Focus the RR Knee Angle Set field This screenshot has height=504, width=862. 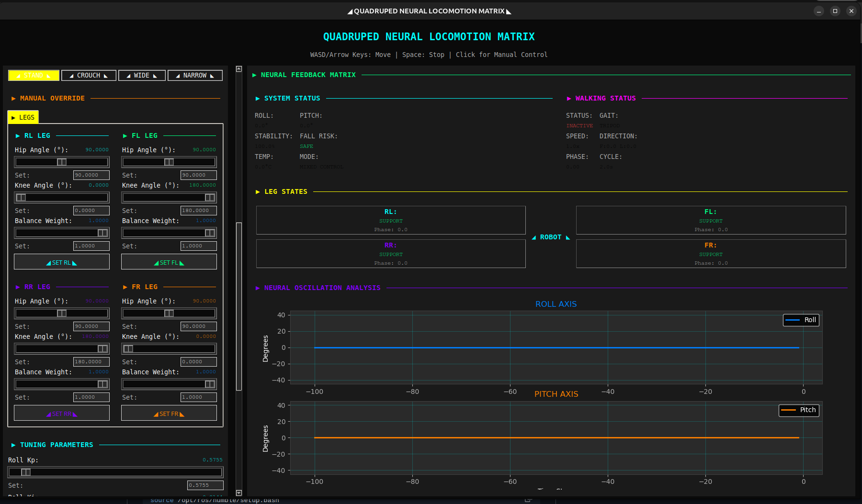coord(91,362)
